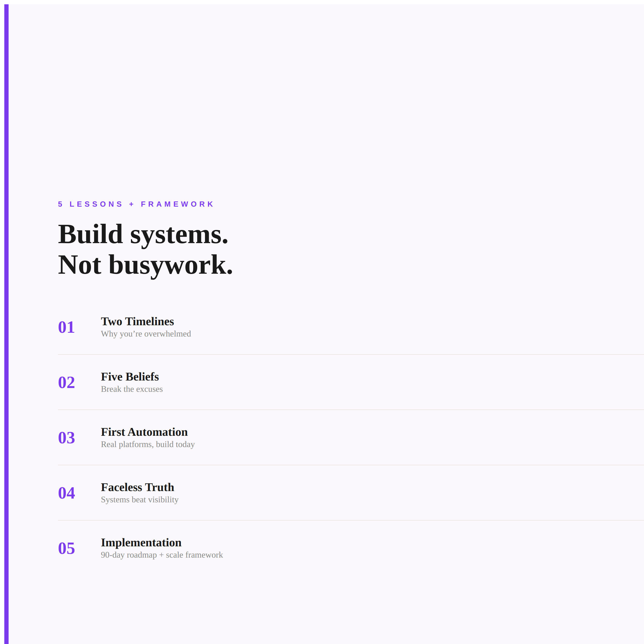Open the 'Five Beliefs' lesson title
The height and width of the screenshot is (644, 644).
click(x=130, y=377)
